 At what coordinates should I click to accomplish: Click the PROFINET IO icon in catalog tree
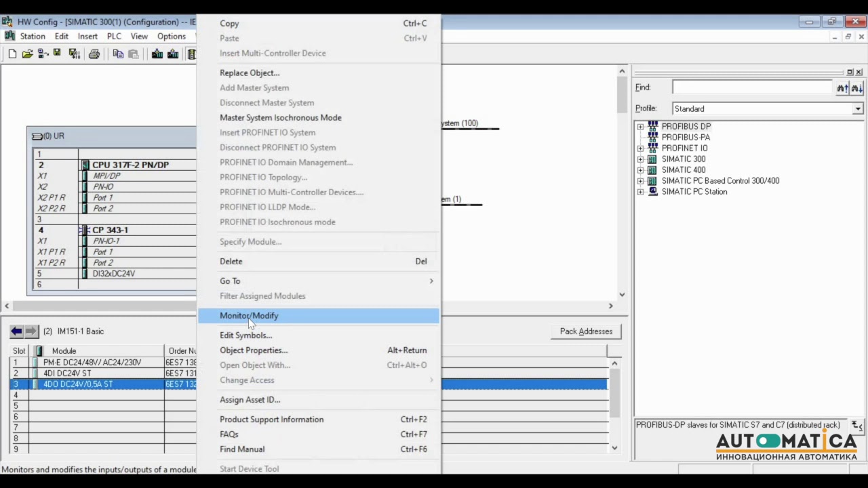pyautogui.click(x=653, y=148)
